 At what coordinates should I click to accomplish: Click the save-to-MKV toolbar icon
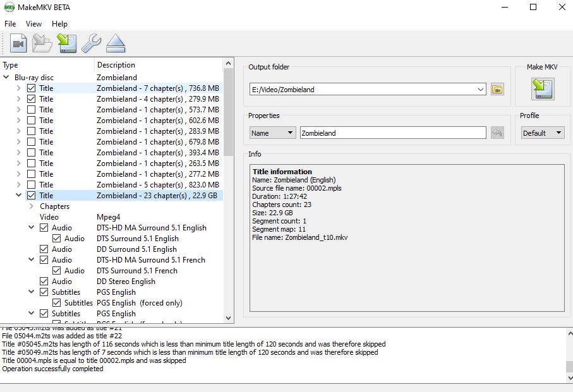pyautogui.click(x=66, y=44)
